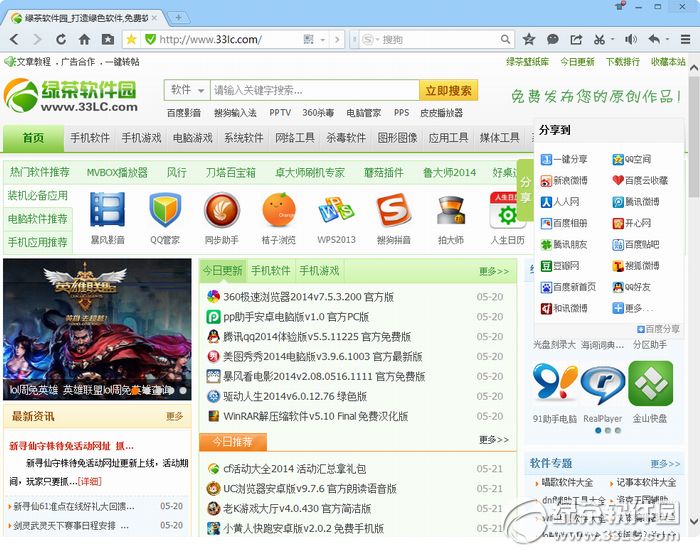This screenshot has width=700, height=555.
Task: Open the browser hamburger menu
Action: tap(686, 40)
